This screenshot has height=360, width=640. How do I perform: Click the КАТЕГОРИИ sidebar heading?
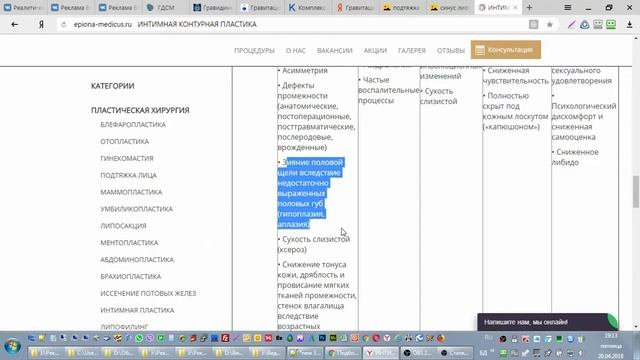[x=113, y=86]
